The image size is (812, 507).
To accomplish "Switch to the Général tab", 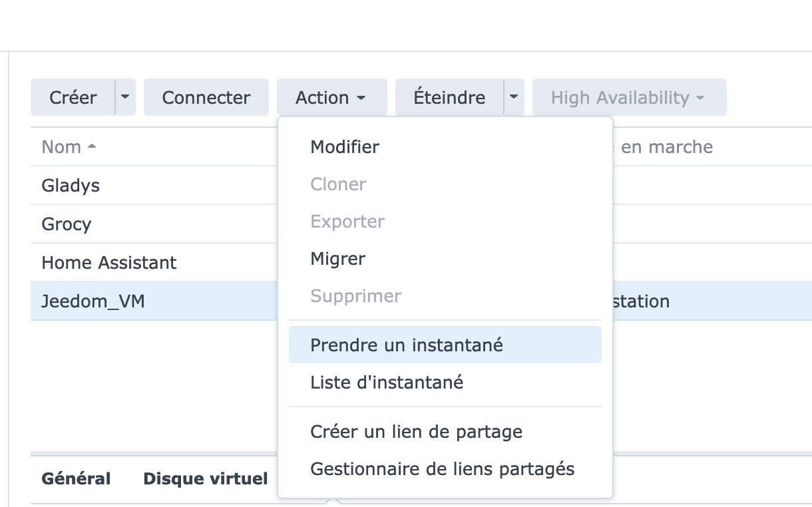I will pos(76,479).
